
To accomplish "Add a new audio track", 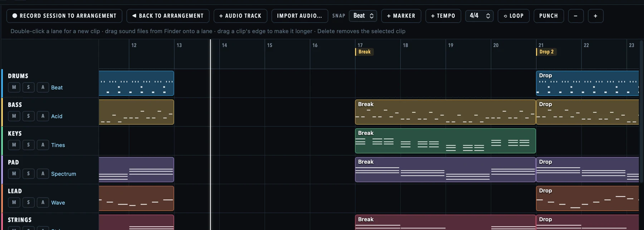I will 240,16.
